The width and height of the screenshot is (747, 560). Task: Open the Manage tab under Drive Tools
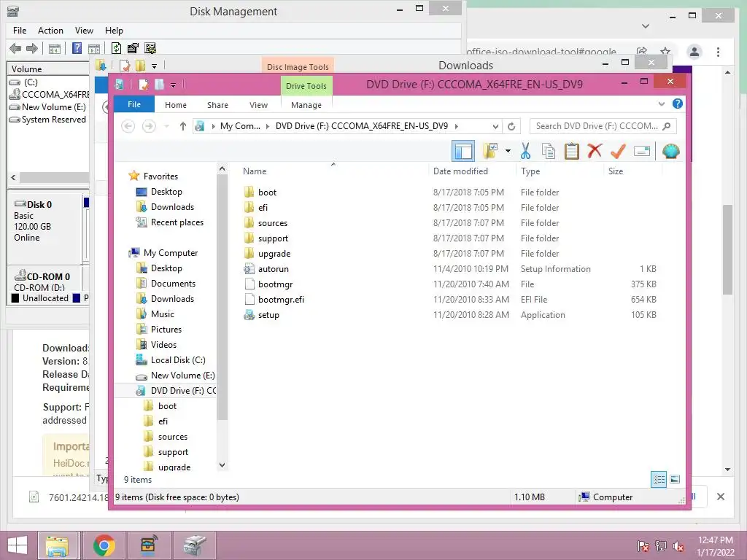(x=306, y=105)
